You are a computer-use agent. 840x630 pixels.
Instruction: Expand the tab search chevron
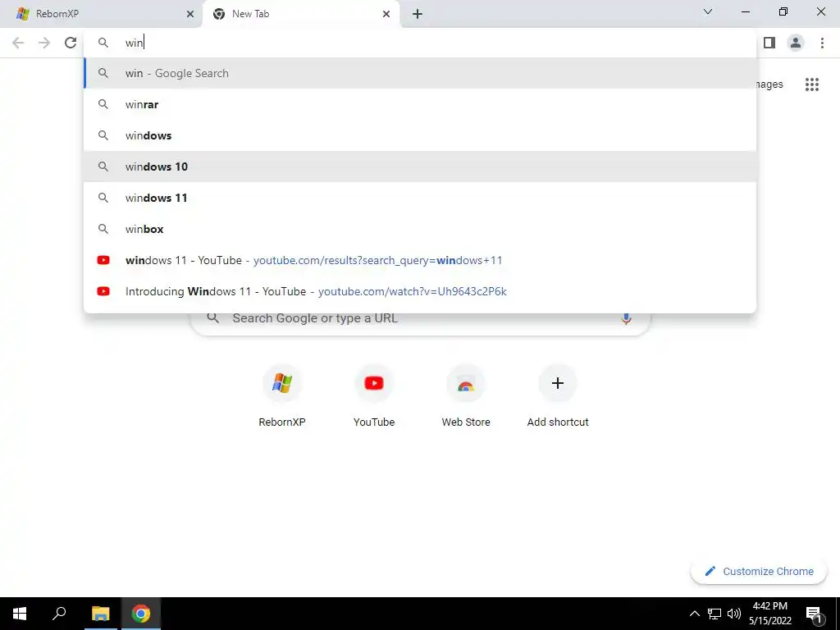click(708, 11)
